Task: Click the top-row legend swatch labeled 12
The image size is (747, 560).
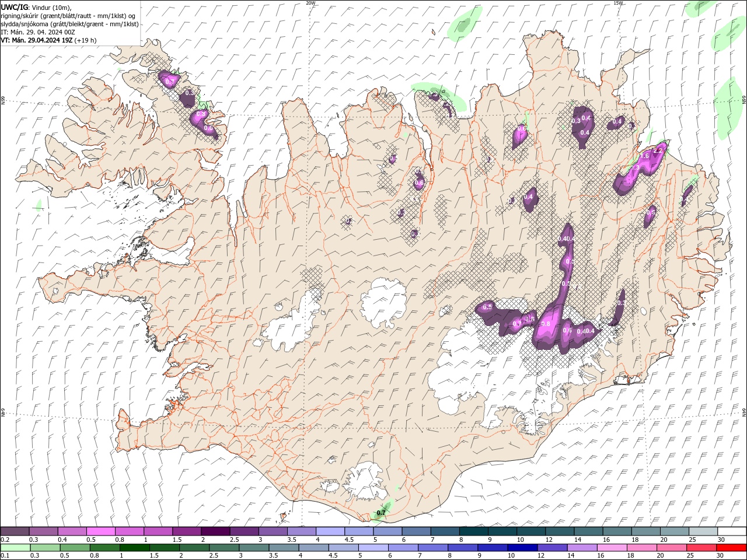Action: coord(560,531)
